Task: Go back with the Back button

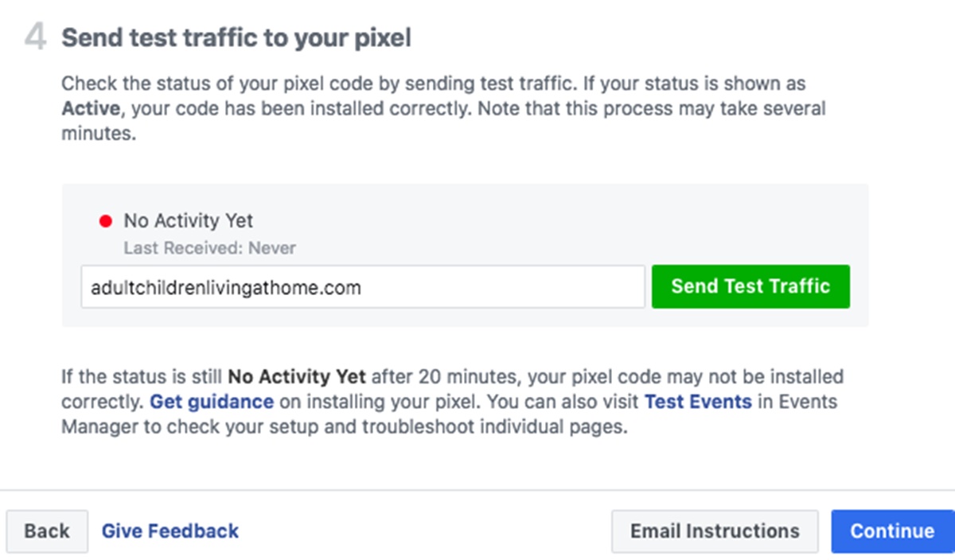Action: click(46, 531)
